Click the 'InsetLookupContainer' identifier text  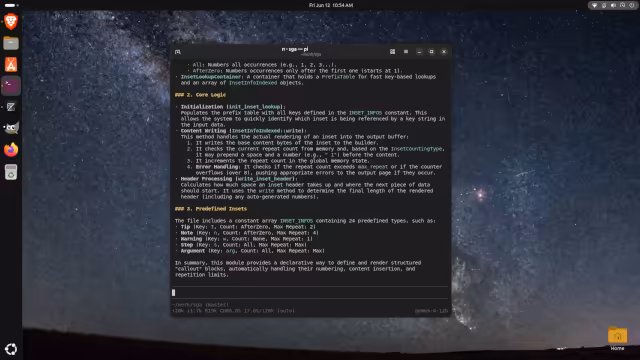tap(211, 77)
